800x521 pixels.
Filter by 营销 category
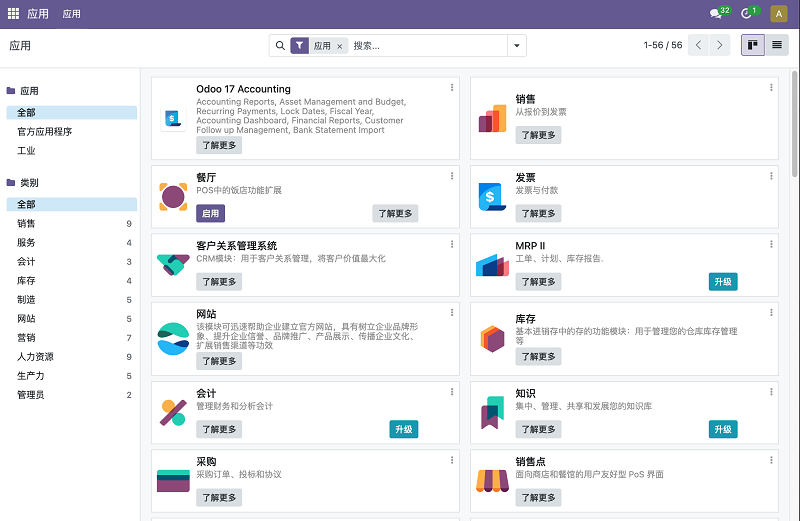click(x=71, y=338)
